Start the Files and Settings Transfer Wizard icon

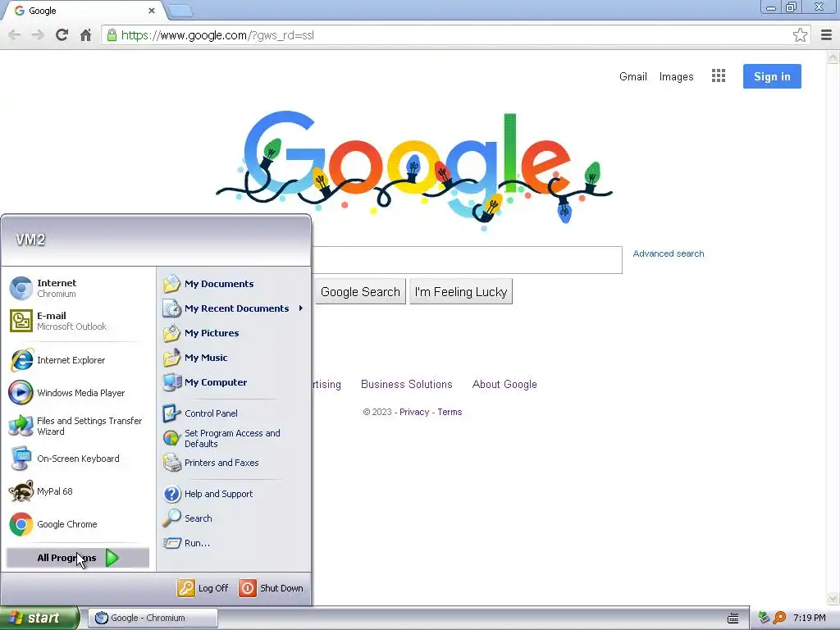[21, 426]
